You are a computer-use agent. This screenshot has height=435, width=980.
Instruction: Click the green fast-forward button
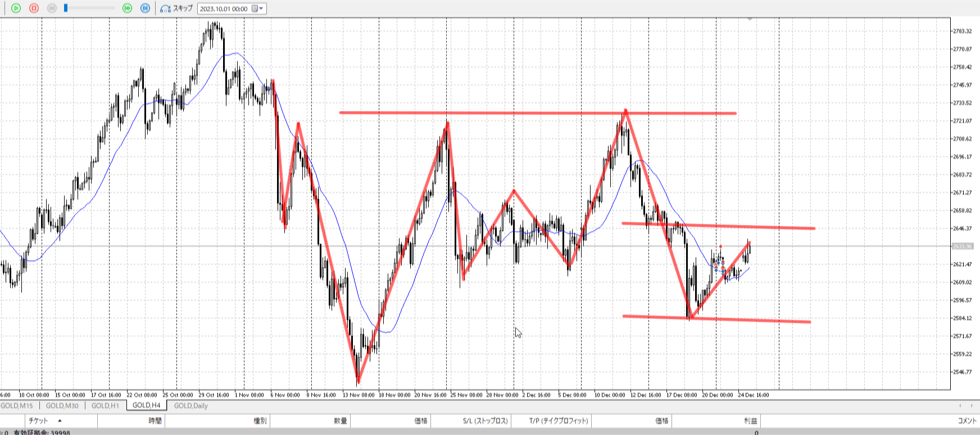[x=127, y=8]
